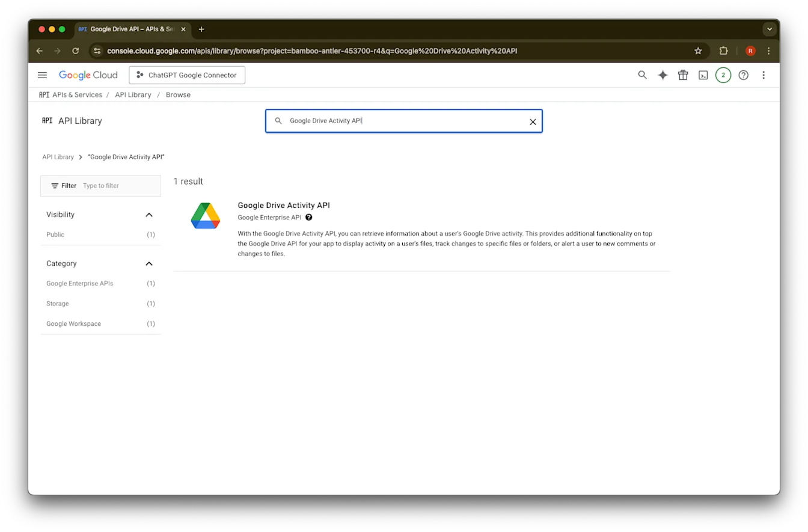Click the Visibility section heading
808x532 pixels.
coord(60,215)
